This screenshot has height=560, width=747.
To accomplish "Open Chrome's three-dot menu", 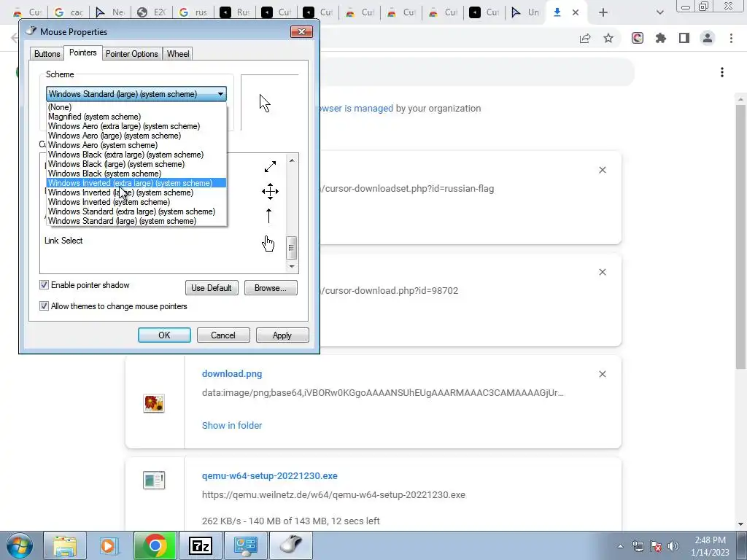I will pyautogui.click(x=731, y=38).
